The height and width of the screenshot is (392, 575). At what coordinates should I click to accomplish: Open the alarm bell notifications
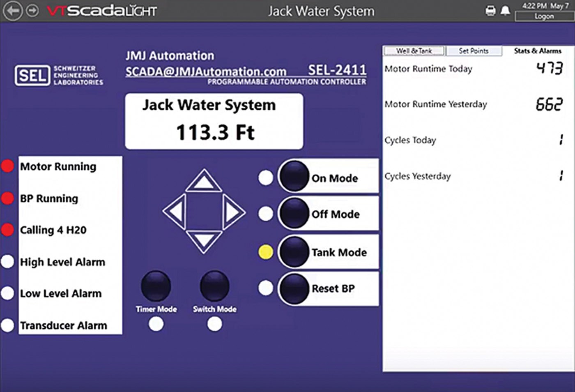click(x=505, y=11)
